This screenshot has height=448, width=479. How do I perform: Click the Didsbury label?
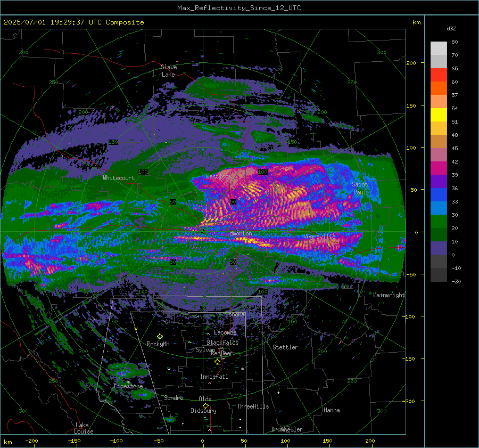tap(204, 411)
